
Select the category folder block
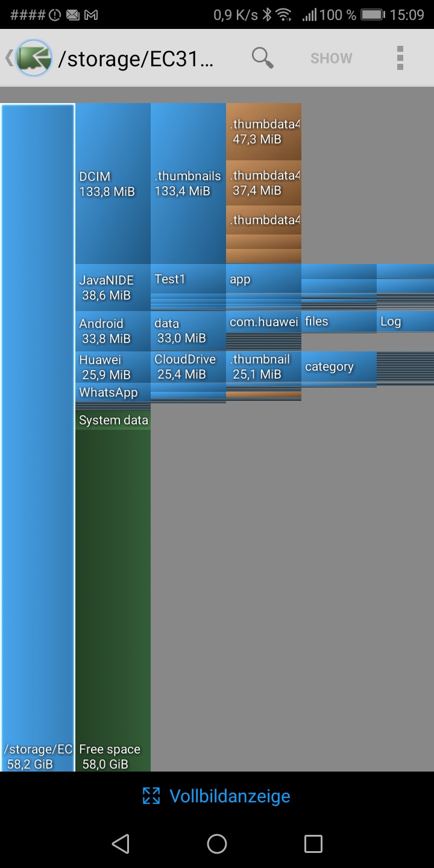coord(339,366)
